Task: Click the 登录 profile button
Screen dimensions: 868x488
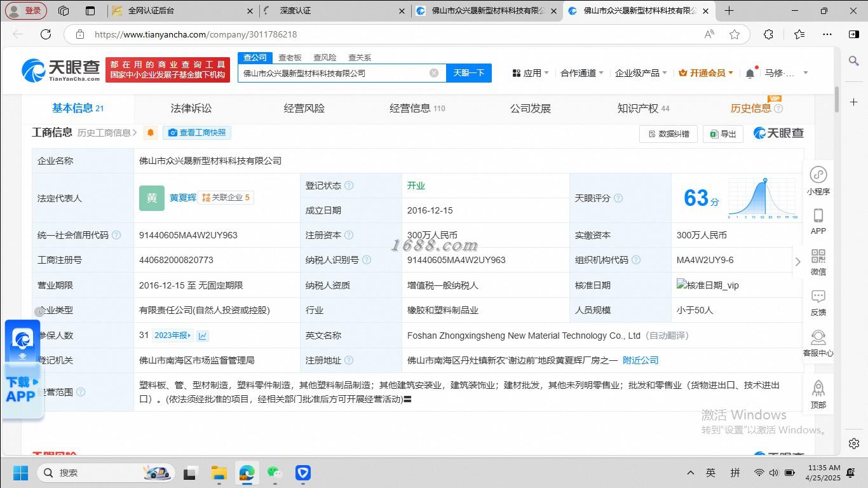Action: (26, 11)
